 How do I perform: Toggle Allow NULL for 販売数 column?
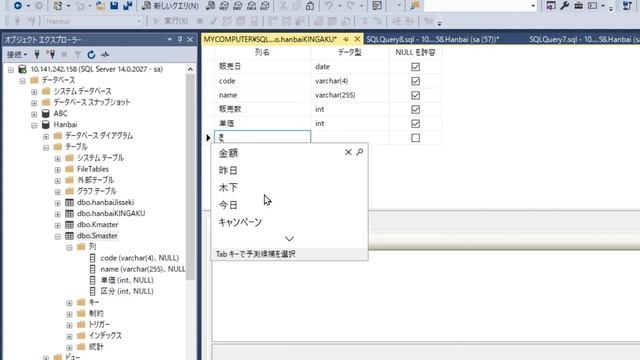(416, 109)
